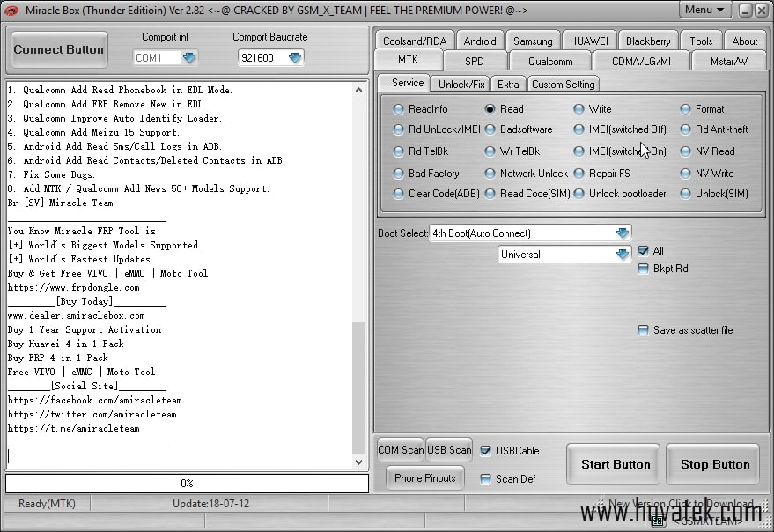This screenshot has width=774, height=532.
Task: Expand the Comport Baudrate 921600 dropdown
Action: (x=295, y=58)
